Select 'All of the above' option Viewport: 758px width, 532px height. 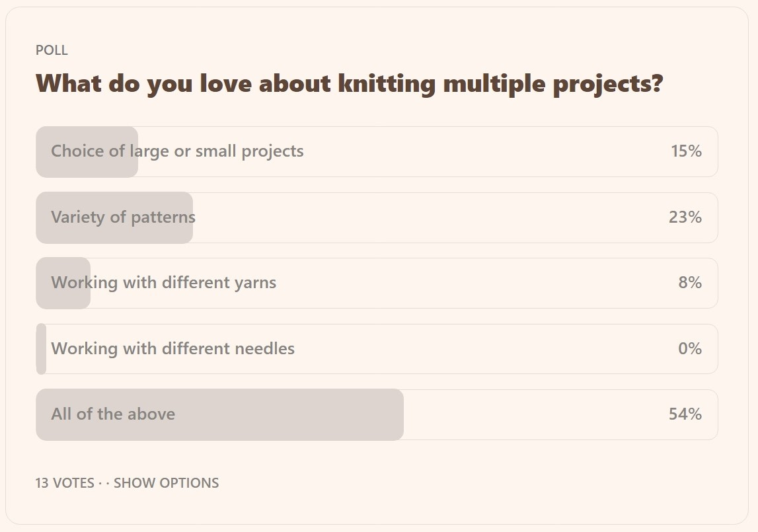tap(377, 414)
